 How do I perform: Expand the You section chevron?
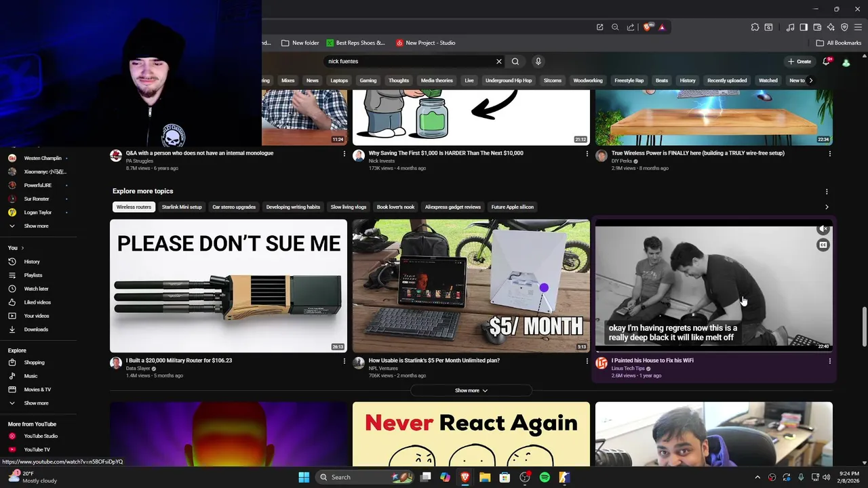click(22, 248)
